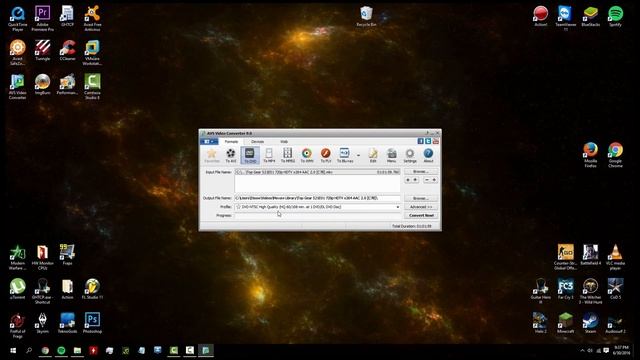Open VMware Workstation desktop shortcut
Image resolution: width=640 pixels, height=360 pixels.
(92, 52)
